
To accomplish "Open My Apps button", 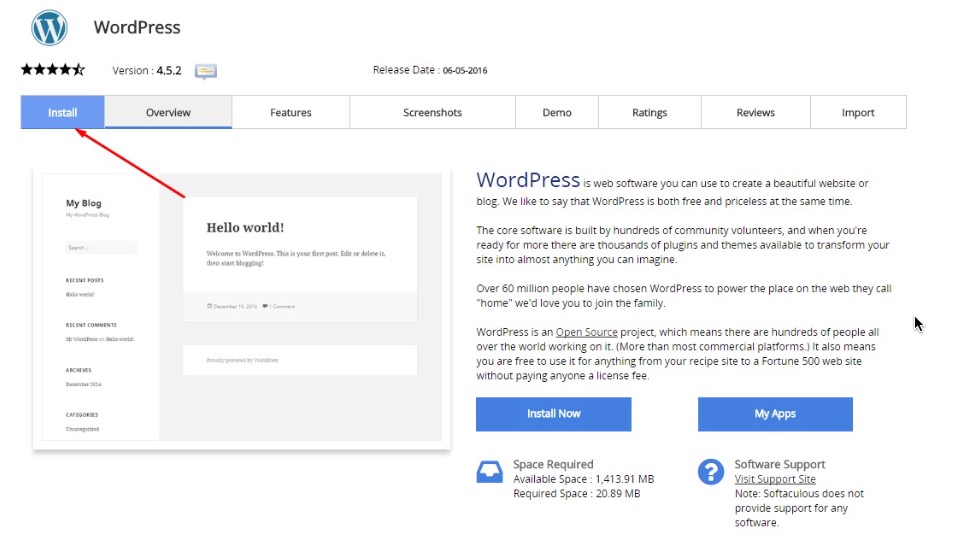I will (x=775, y=414).
